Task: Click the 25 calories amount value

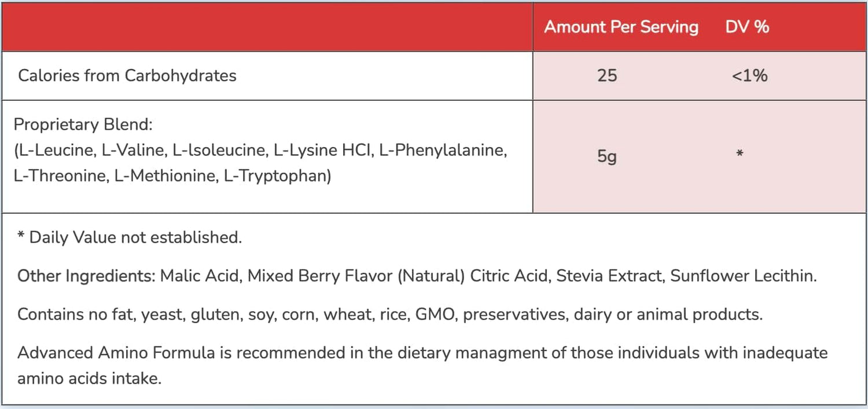Action: (x=607, y=76)
